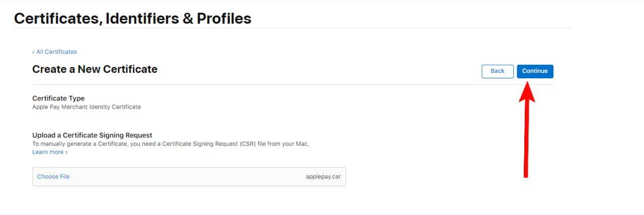Image resolution: width=644 pixels, height=215 pixels.
Task: Click empty middle of file upload field
Action: (186, 177)
